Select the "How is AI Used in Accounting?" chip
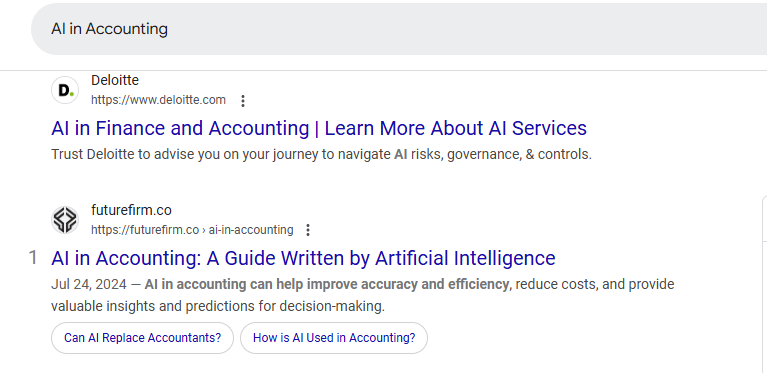Viewport: 767px width, 373px height. pyautogui.click(x=334, y=338)
